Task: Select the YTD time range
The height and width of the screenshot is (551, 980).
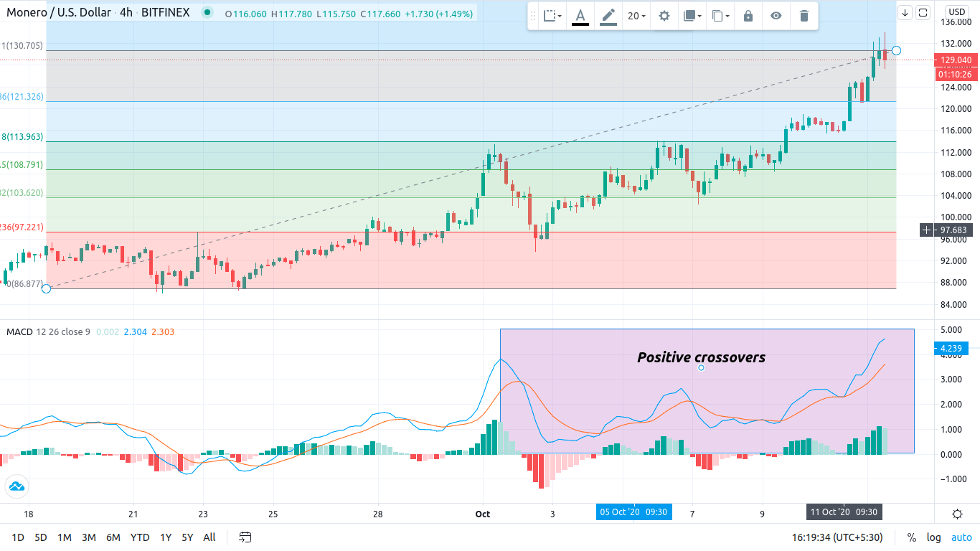Action: tap(140, 537)
